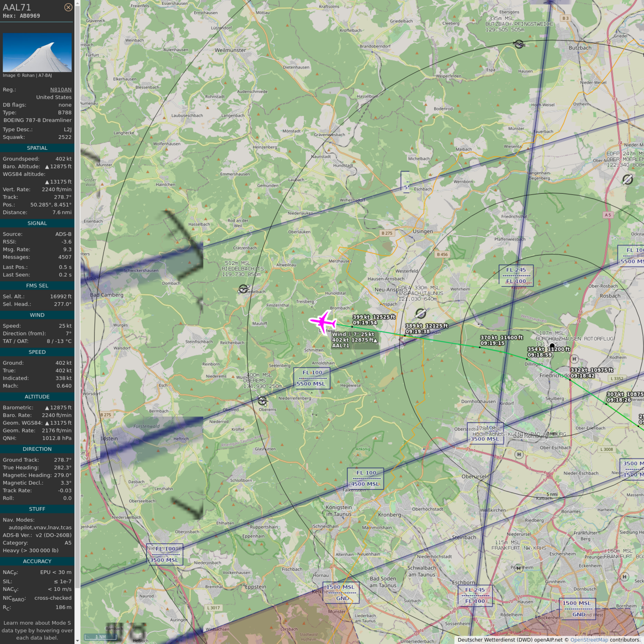Click the AAL71 callsign label on map
The height and width of the screenshot is (644, 644).
(340, 346)
